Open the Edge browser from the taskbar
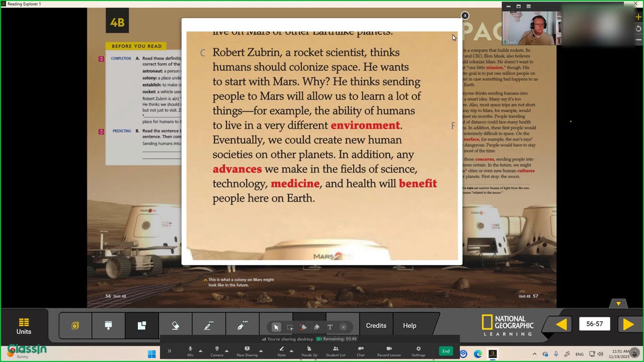 [478, 354]
